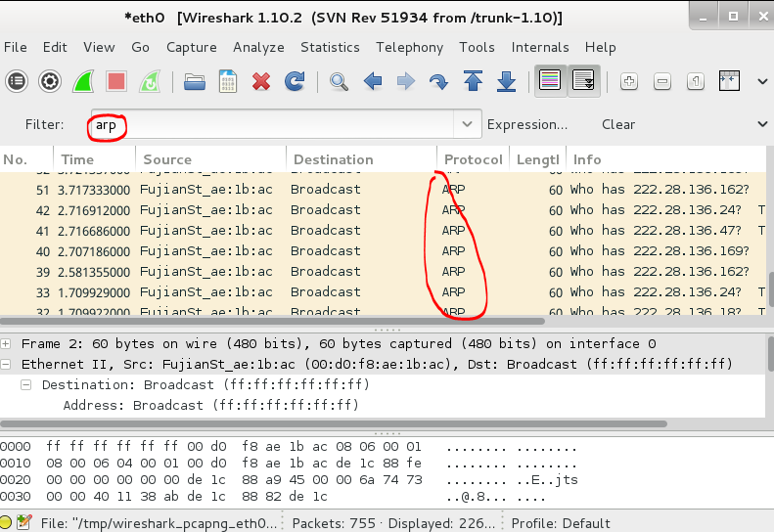
Task: Click the expert info yellow status circle
Action: pos(6,522)
